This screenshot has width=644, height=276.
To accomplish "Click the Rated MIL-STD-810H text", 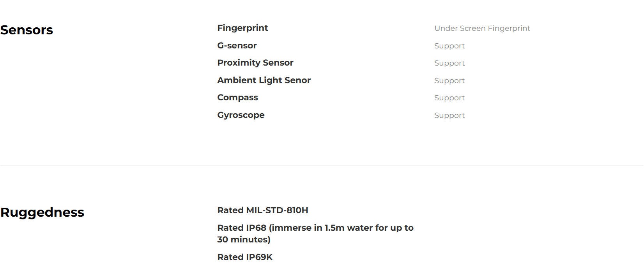I will tap(263, 210).
